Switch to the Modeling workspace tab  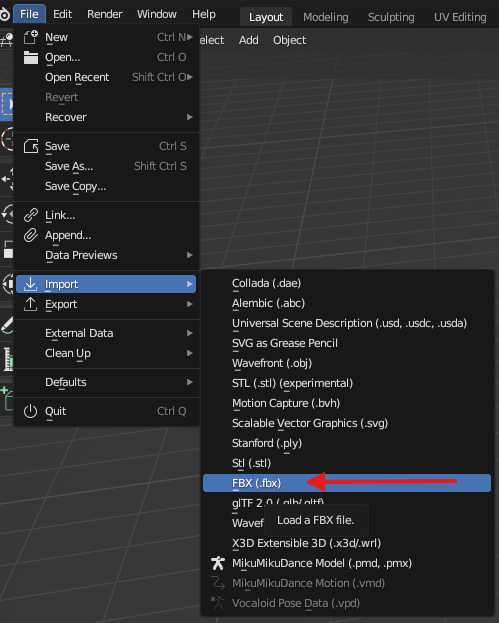326,17
